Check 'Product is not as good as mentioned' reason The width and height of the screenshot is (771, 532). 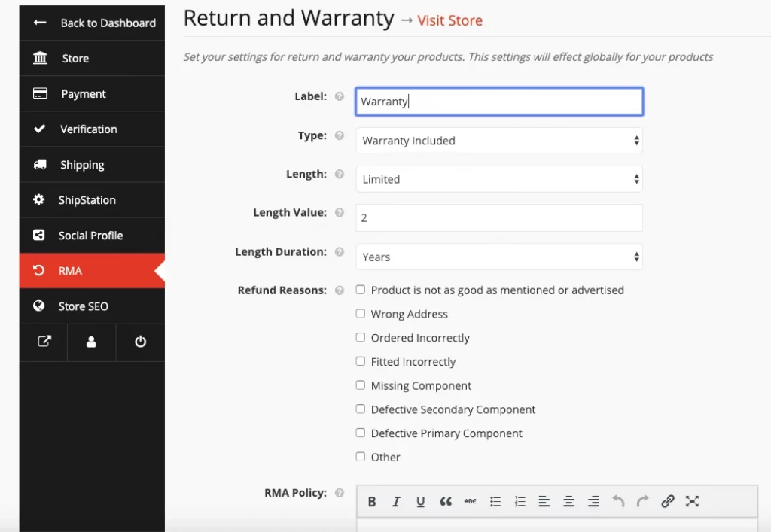coord(361,290)
